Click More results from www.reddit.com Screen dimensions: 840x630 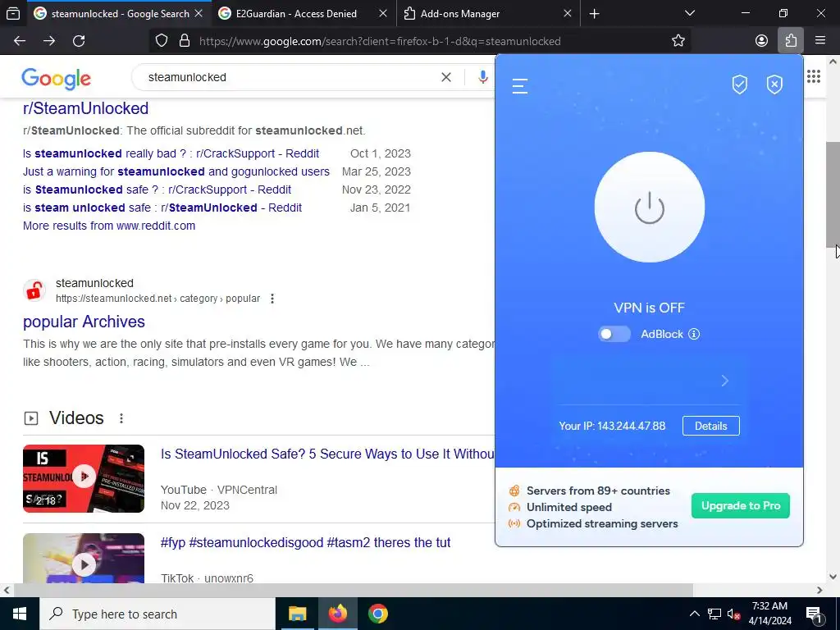(109, 226)
